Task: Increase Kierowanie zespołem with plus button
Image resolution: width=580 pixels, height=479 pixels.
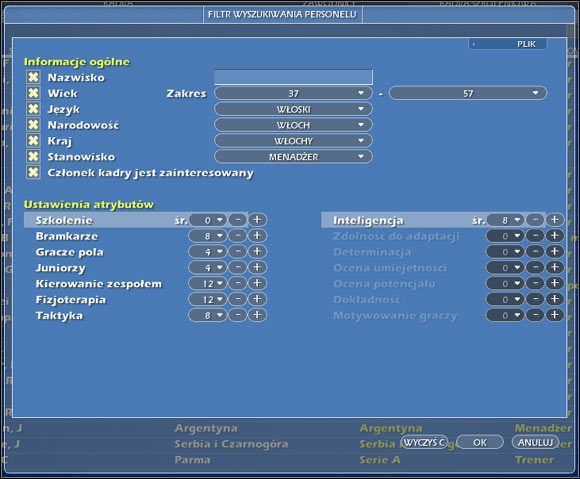Action: (x=257, y=284)
